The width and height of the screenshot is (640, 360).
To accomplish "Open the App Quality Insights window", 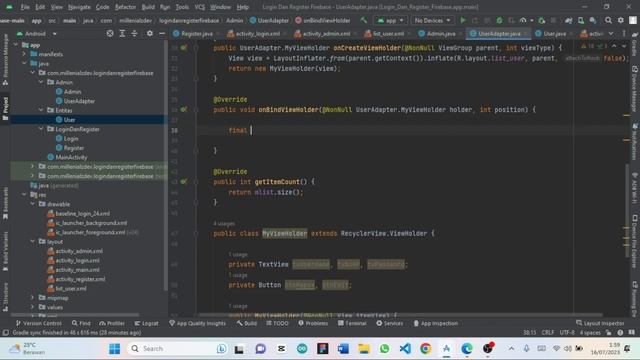I will point(197,323).
